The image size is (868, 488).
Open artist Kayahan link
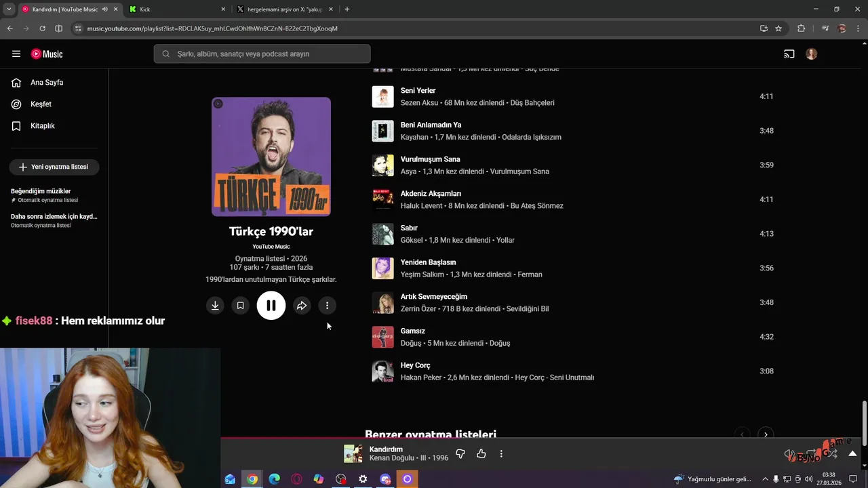[414, 137]
